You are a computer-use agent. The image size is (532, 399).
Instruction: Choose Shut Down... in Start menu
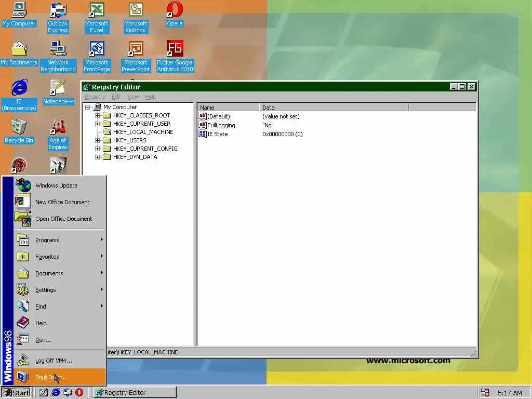[60, 377]
